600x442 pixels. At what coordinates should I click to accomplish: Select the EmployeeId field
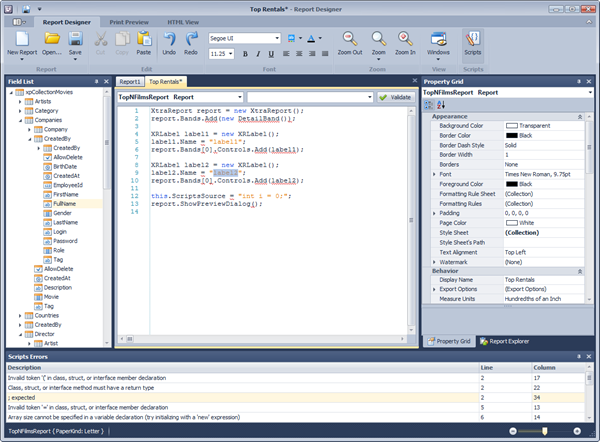pos(68,185)
